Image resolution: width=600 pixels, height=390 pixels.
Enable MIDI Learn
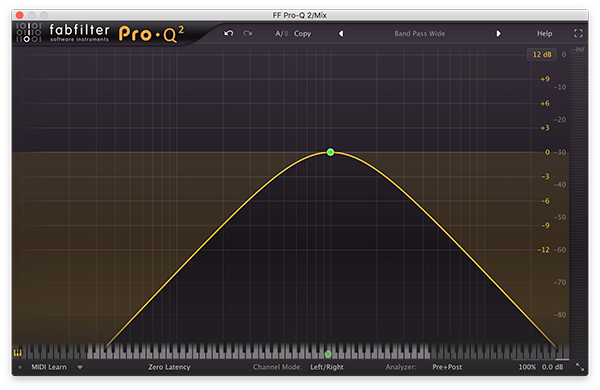(x=49, y=367)
